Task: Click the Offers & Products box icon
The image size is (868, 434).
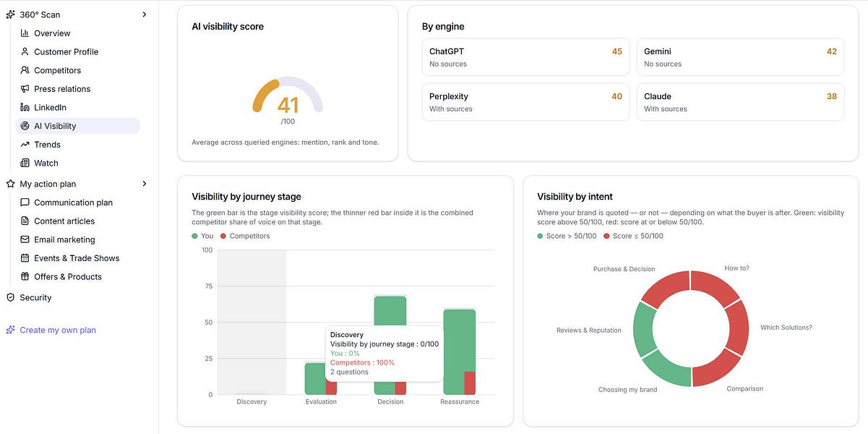Action: click(25, 277)
